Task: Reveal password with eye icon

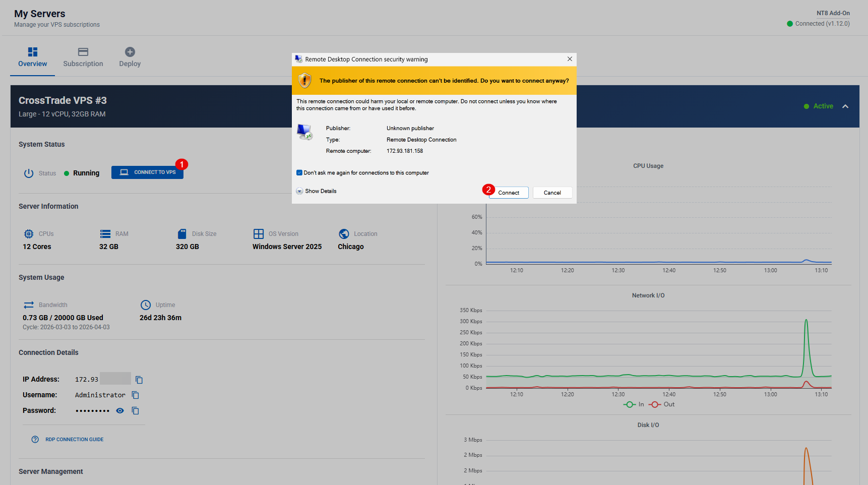Action: click(120, 411)
